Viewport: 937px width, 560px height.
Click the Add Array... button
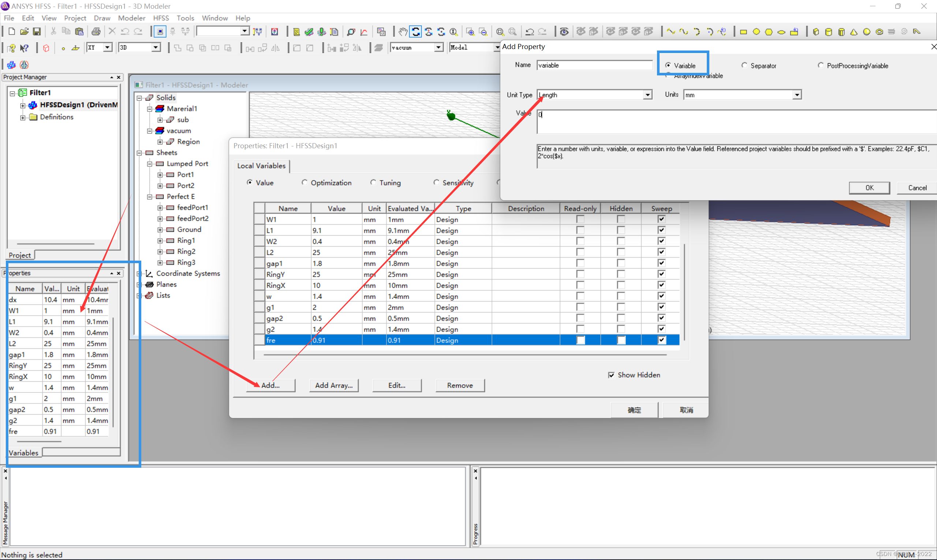pos(333,385)
